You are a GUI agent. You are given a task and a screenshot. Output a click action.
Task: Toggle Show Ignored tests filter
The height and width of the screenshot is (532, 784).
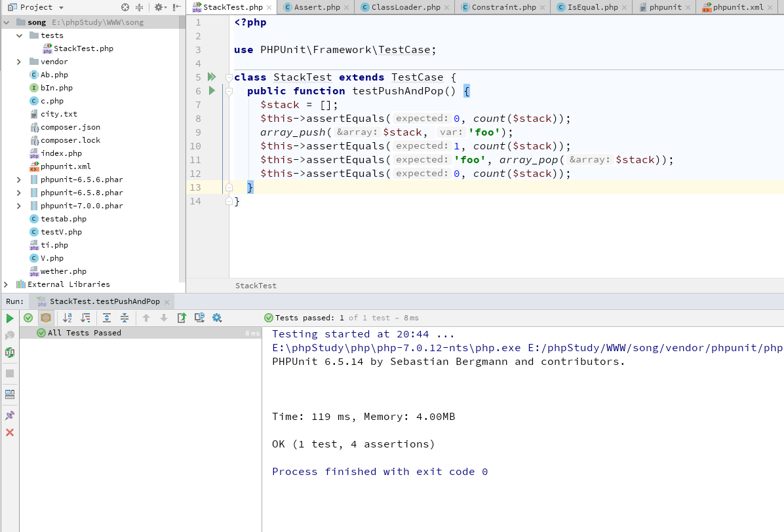point(46,318)
